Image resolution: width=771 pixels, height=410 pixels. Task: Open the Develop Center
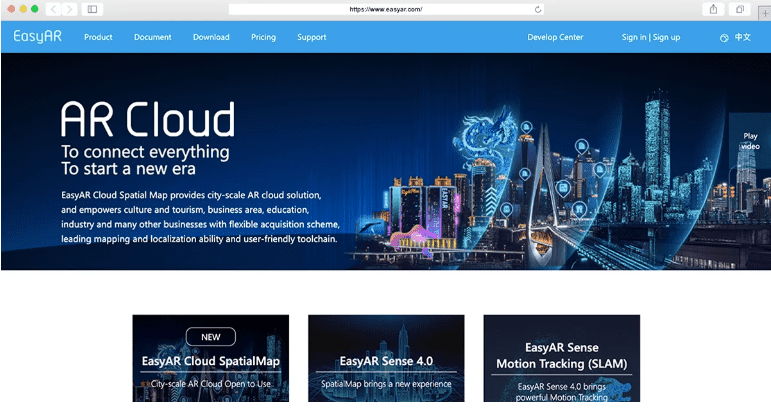(555, 37)
